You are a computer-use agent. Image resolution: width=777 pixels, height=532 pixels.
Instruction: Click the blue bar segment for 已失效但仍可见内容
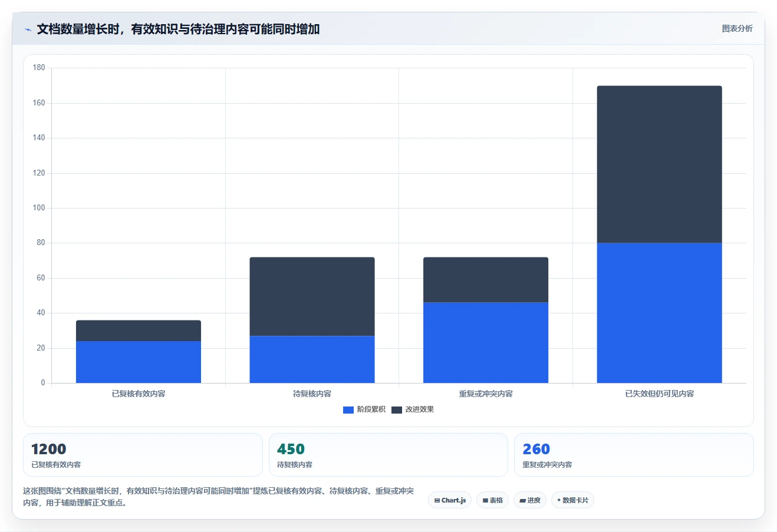click(659, 313)
